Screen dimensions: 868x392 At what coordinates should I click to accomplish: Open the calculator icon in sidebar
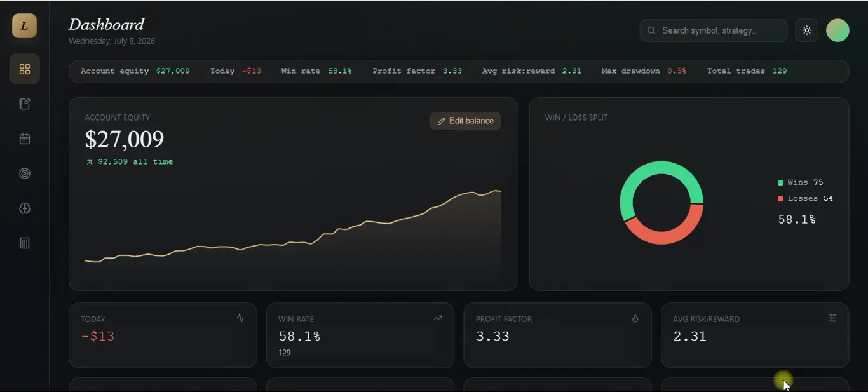click(25, 243)
